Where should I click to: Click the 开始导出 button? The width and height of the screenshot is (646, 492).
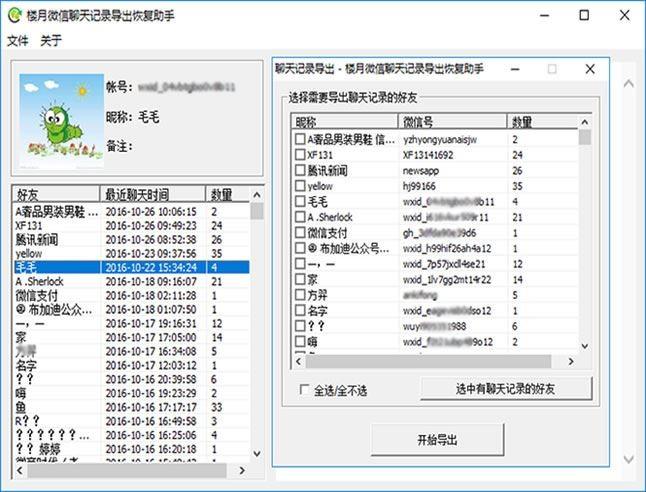437,440
